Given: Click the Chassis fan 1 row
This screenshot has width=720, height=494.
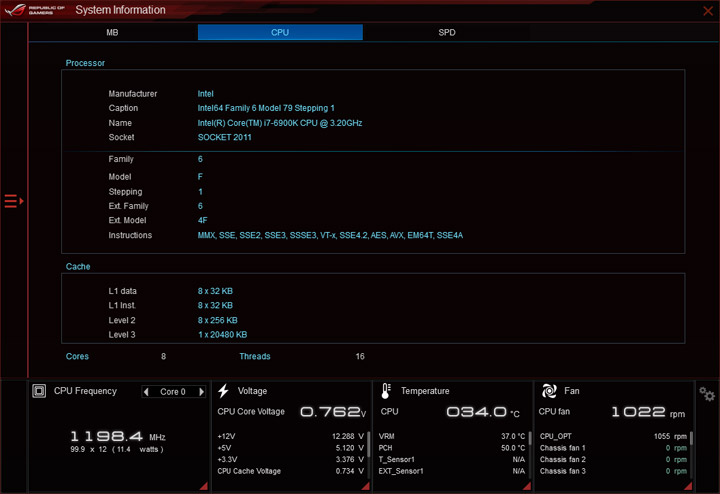Looking at the screenshot, I should [x=613, y=448].
